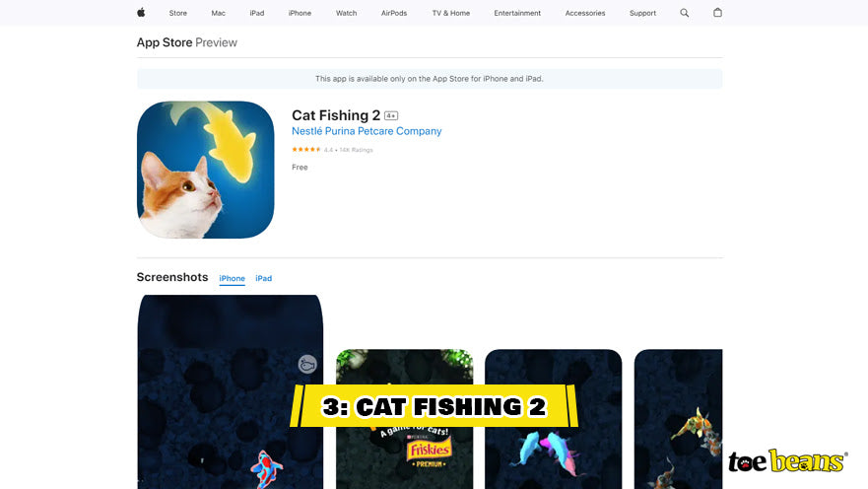Open the Mac menu item
Screen dimensions: 868x489
218,13
